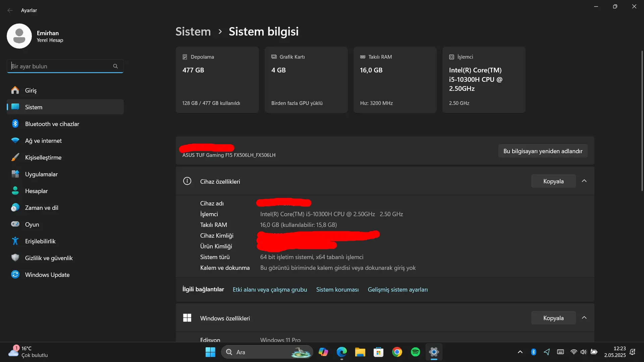Copy Windows specs with Windows özellikleri Kopyala

coord(553,318)
